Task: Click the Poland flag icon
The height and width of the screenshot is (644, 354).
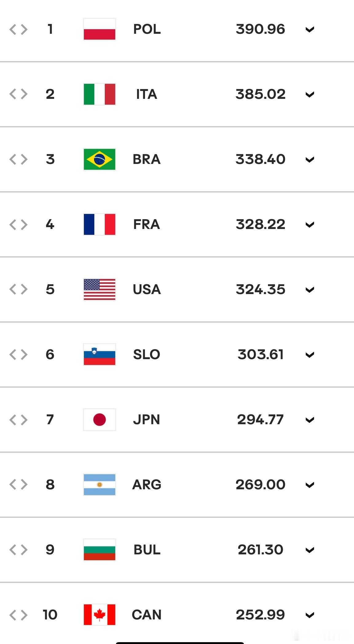Action: (x=100, y=29)
